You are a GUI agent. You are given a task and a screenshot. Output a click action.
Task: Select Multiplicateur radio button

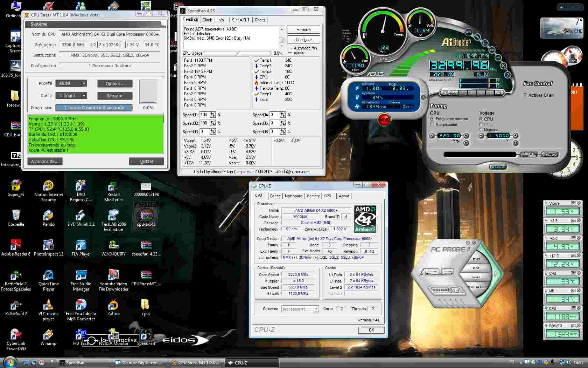(432, 124)
